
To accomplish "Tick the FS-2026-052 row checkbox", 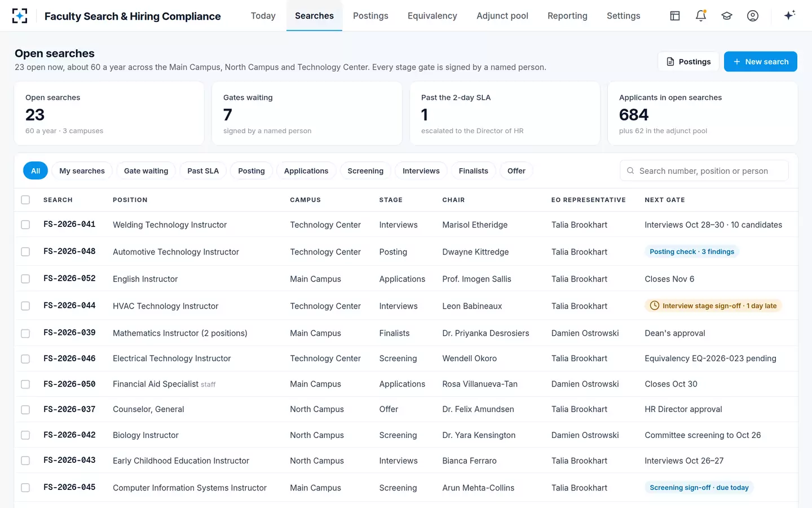I will click(x=25, y=279).
